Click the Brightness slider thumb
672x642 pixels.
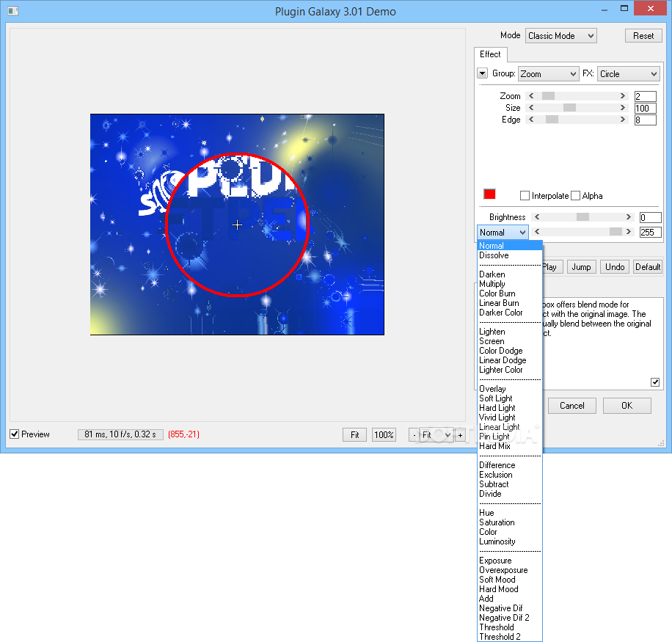click(582, 217)
